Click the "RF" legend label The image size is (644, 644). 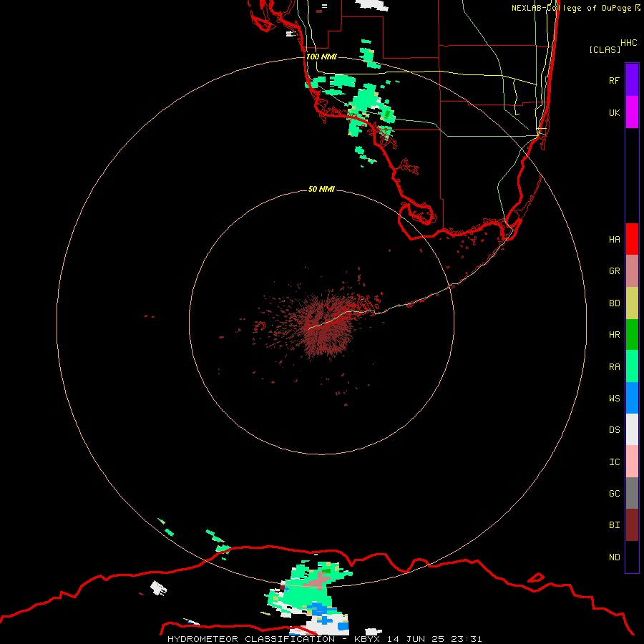pos(614,80)
